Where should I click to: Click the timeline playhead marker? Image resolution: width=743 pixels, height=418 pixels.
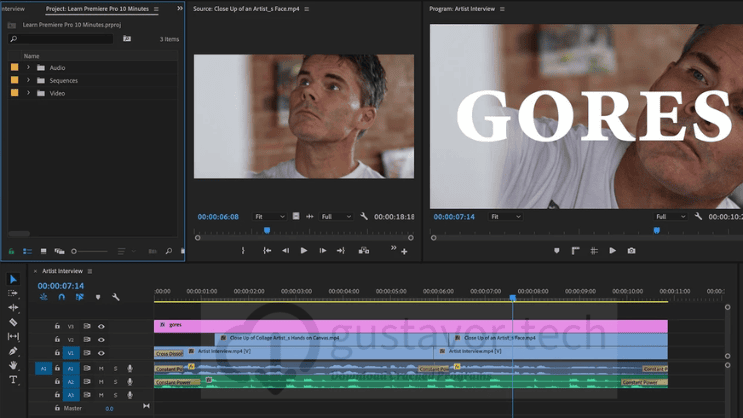click(x=513, y=298)
